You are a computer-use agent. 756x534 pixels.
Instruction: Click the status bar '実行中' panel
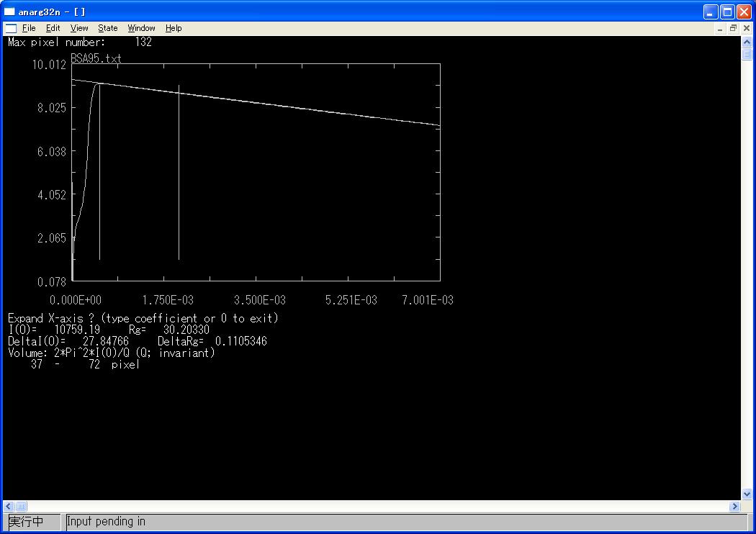35,522
